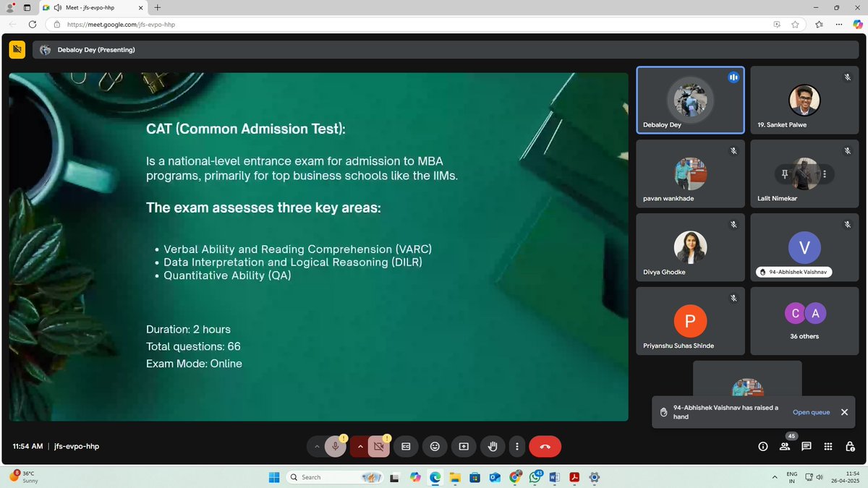Open the activities grid icon

coord(828,447)
